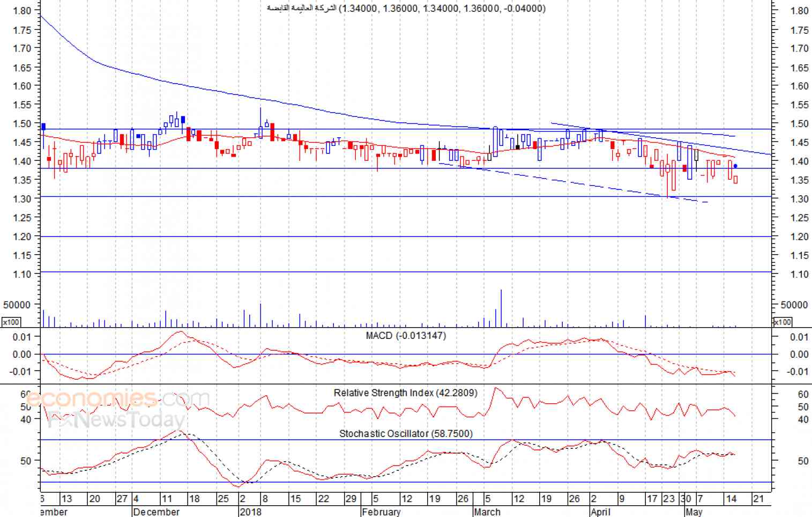Click the 1.65 value on left price axis
This screenshot has height=517, width=812.
pyautogui.click(x=22, y=67)
